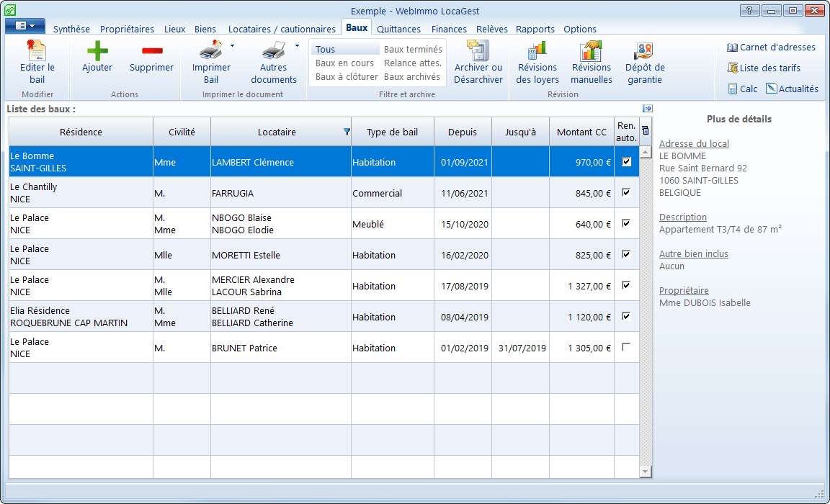Expand the Imprimer Bail dropdown arrow
Viewport: 830px width, 504px height.
pos(232,46)
